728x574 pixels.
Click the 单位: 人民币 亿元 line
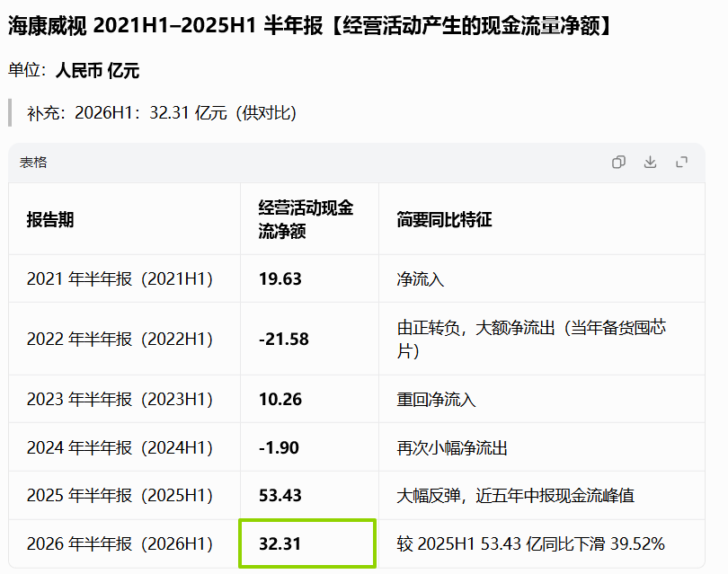click(x=74, y=71)
